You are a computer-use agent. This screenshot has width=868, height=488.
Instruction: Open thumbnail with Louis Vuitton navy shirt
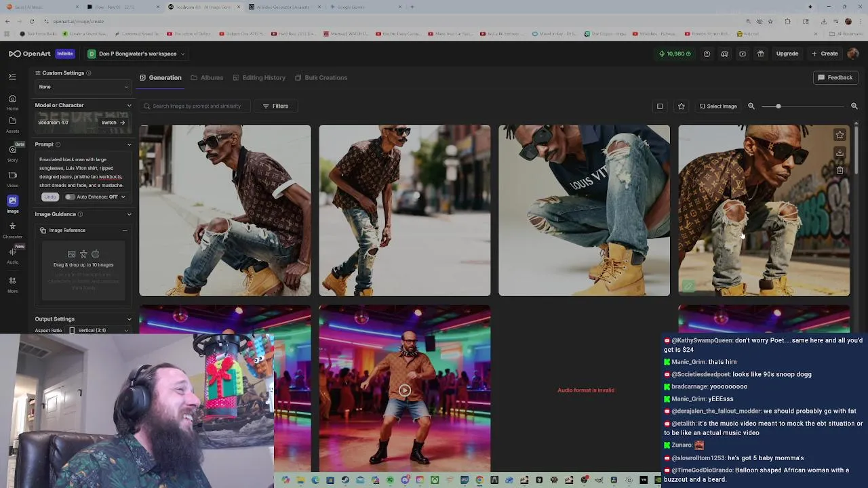pyautogui.click(x=584, y=210)
